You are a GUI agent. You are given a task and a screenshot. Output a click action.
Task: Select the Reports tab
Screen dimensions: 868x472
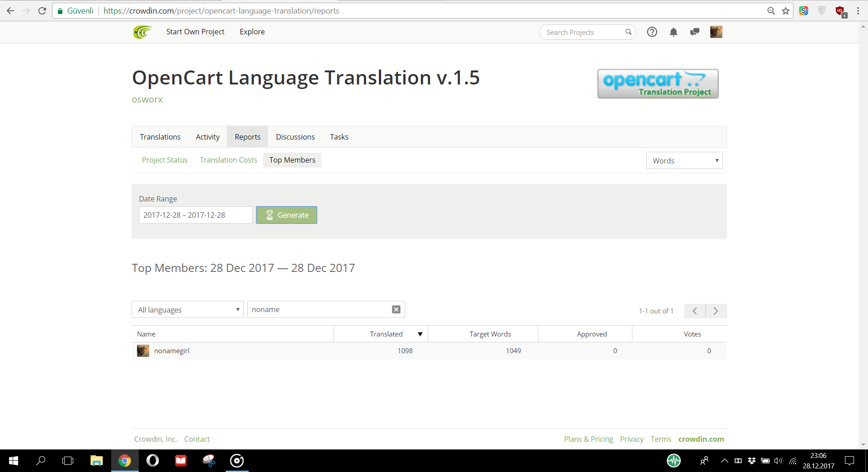[x=248, y=137]
